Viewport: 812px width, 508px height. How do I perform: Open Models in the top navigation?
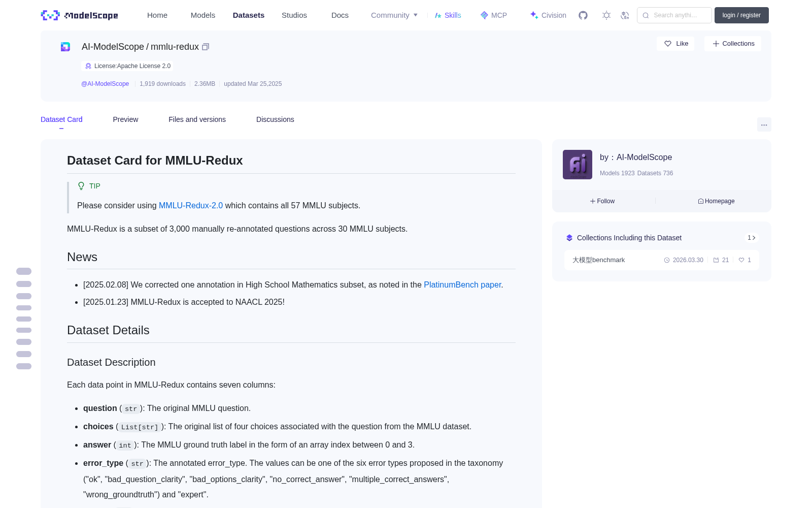203,15
